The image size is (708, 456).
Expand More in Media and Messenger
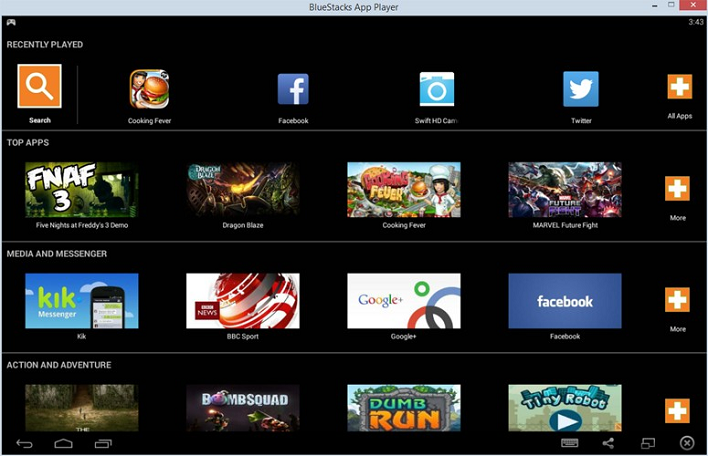tap(677, 299)
